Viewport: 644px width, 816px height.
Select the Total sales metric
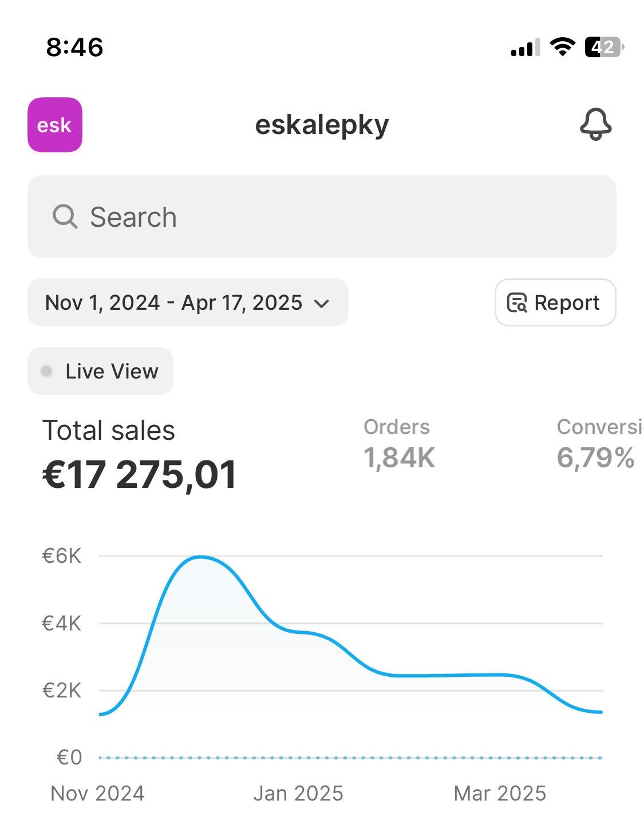click(x=109, y=431)
